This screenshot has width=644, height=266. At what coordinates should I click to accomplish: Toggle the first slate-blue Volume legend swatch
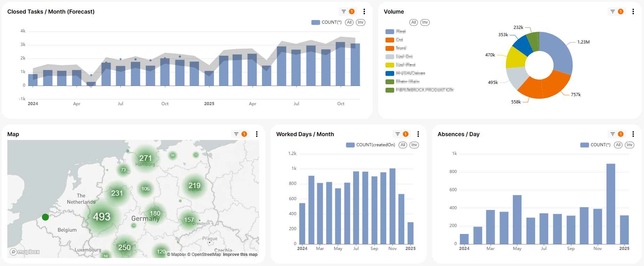(390, 31)
